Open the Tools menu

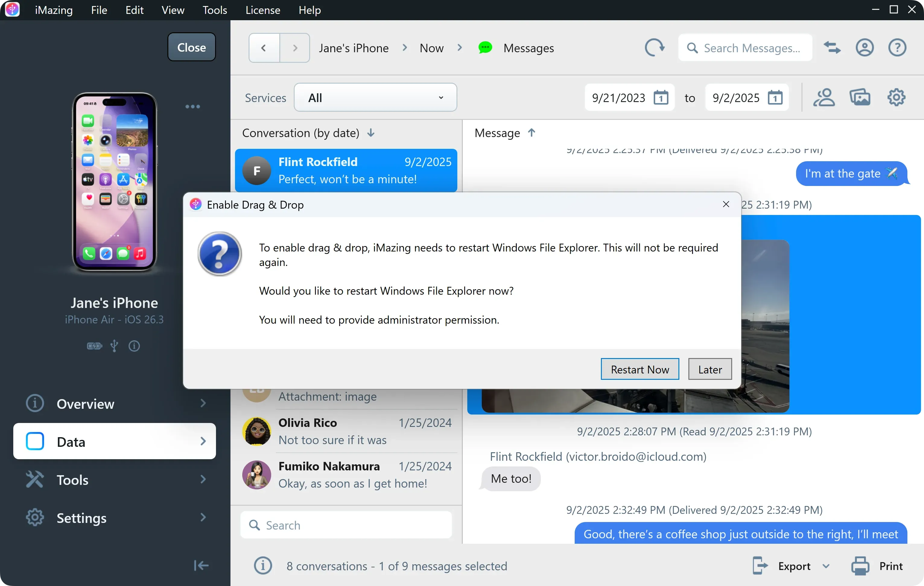point(214,10)
